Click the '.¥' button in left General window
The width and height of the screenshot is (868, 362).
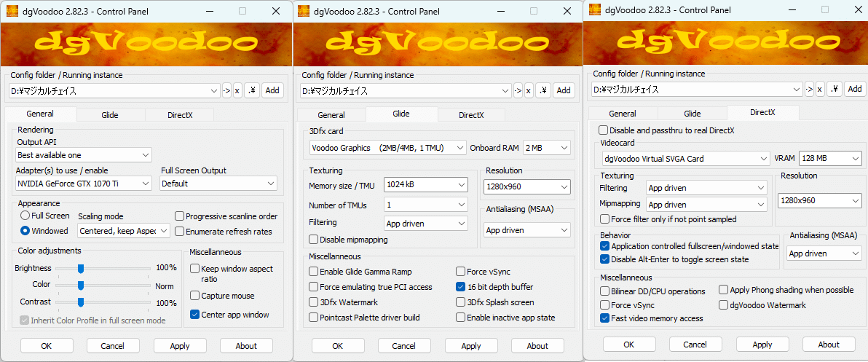(x=251, y=91)
